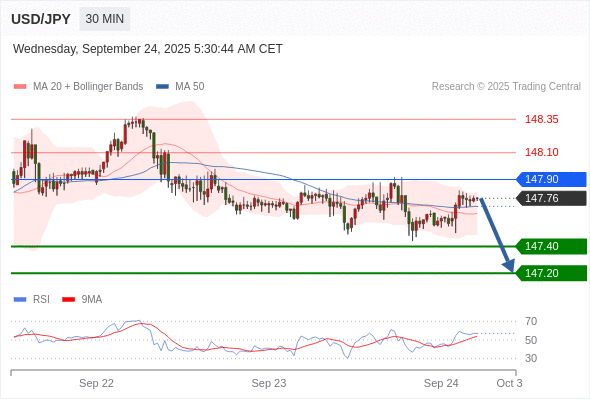Click the 'Research © 2025 Trading Central' credit
This screenshot has width=590, height=400.
click(506, 87)
